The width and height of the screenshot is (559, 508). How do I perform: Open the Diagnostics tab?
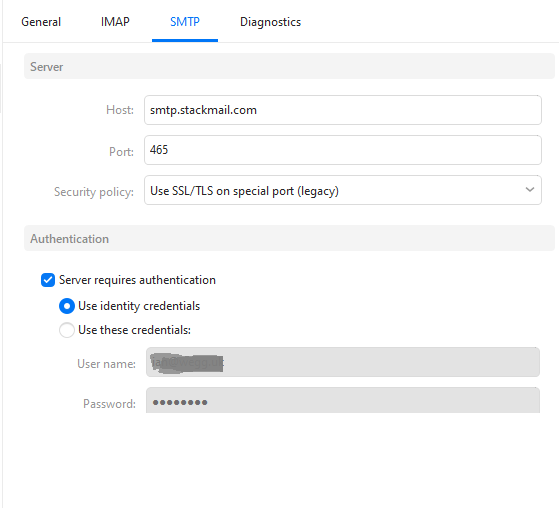point(270,22)
